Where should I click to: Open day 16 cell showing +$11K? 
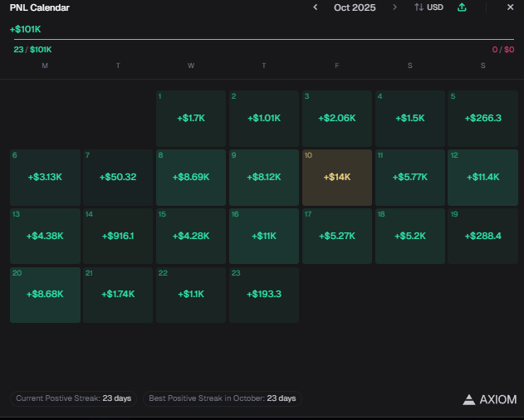click(264, 237)
